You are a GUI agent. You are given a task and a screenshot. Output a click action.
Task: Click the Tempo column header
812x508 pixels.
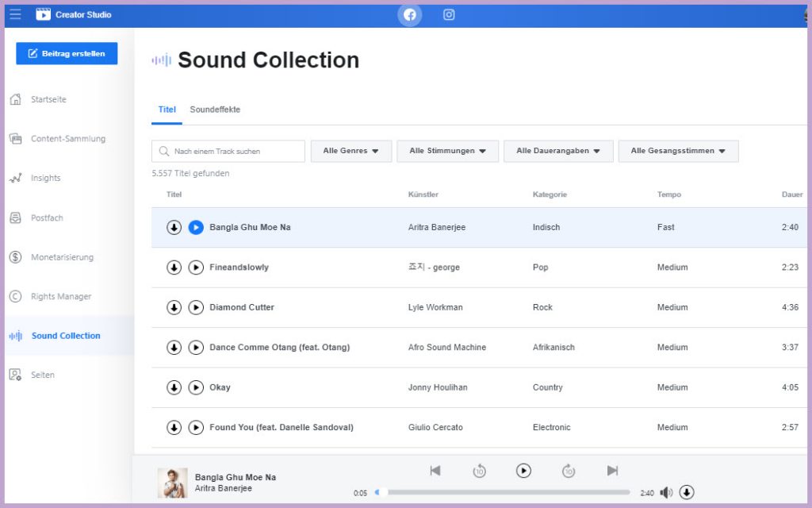669,194
